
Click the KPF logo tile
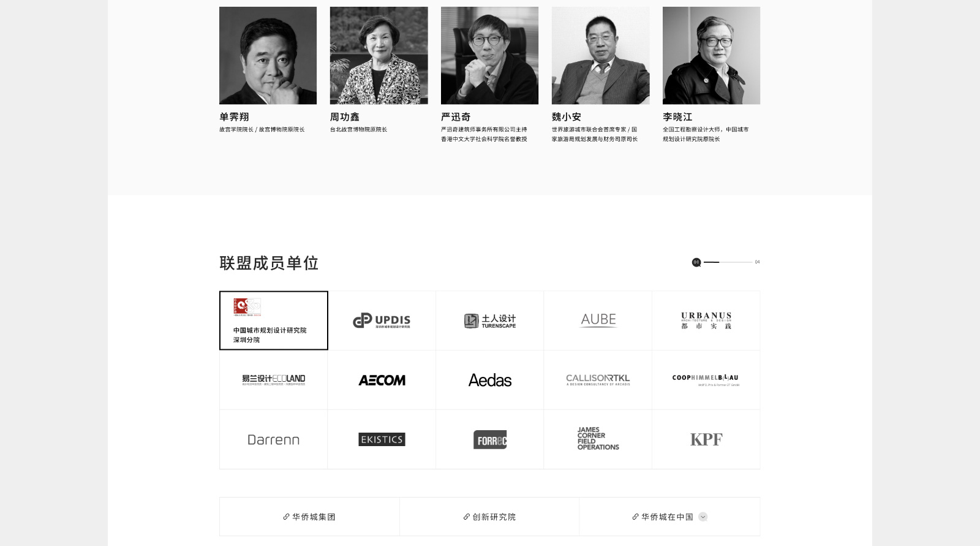pyautogui.click(x=706, y=439)
